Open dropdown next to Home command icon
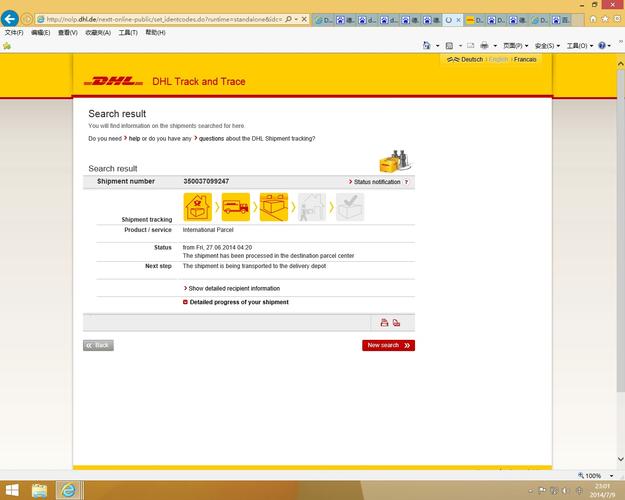This screenshot has height=500, width=625. pos(438,46)
